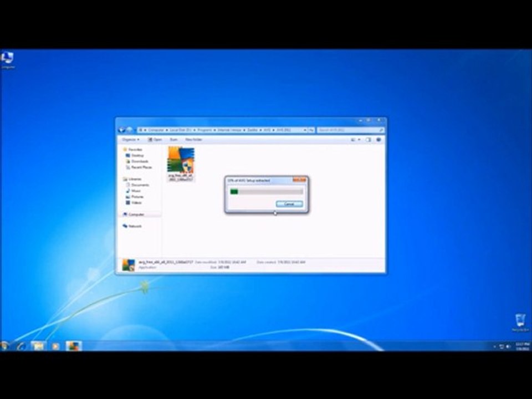The width and height of the screenshot is (532, 399).
Task: Click Open in the Explorer toolbar
Action: [x=155, y=140]
